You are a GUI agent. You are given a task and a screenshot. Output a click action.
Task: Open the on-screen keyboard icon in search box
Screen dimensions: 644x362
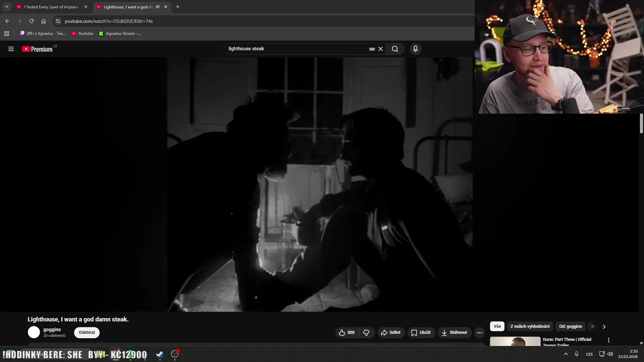point(372,49)
